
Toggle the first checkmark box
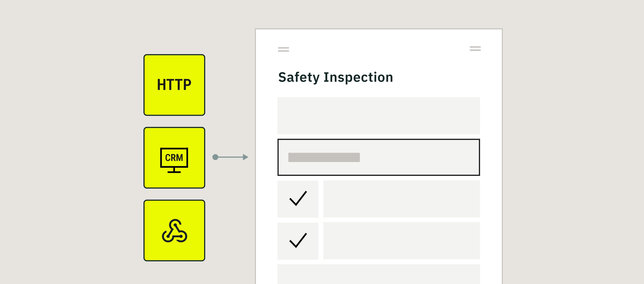pyautogui.click(x=298, y=199)
